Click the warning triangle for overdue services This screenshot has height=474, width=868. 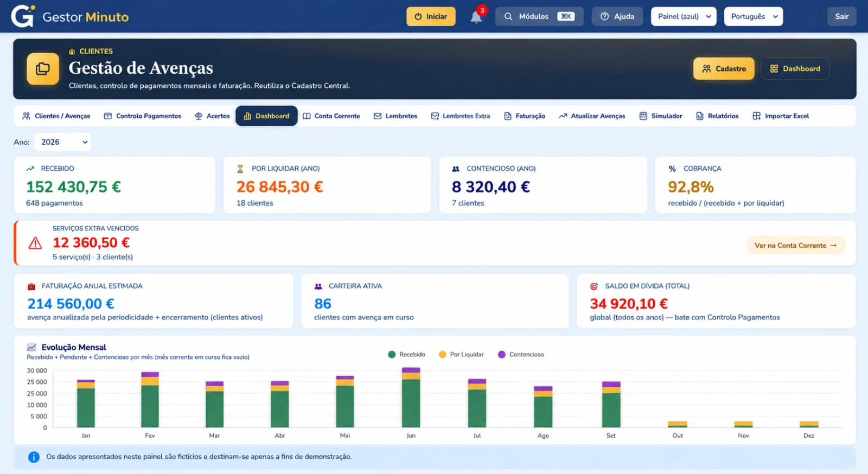[35, 243]
